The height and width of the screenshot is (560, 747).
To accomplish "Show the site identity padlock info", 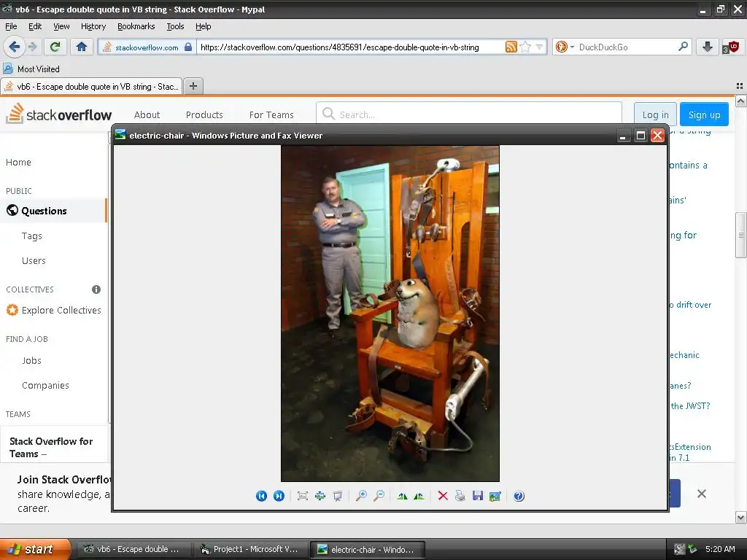I will click(x=188, y=47).
